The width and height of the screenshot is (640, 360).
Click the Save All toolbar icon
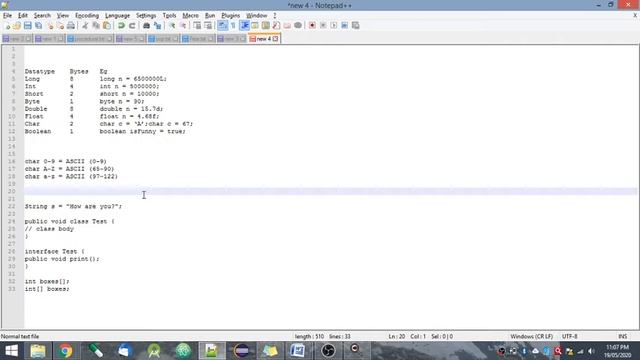(39, 26)
